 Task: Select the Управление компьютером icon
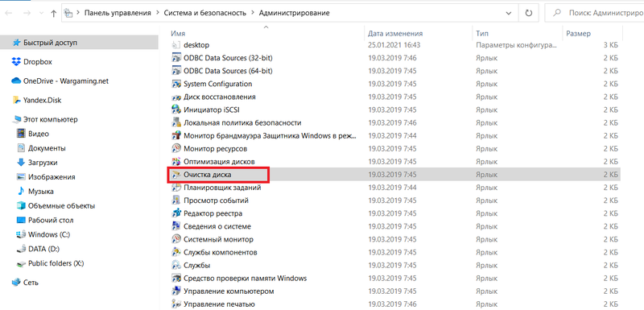pos(175,291)
